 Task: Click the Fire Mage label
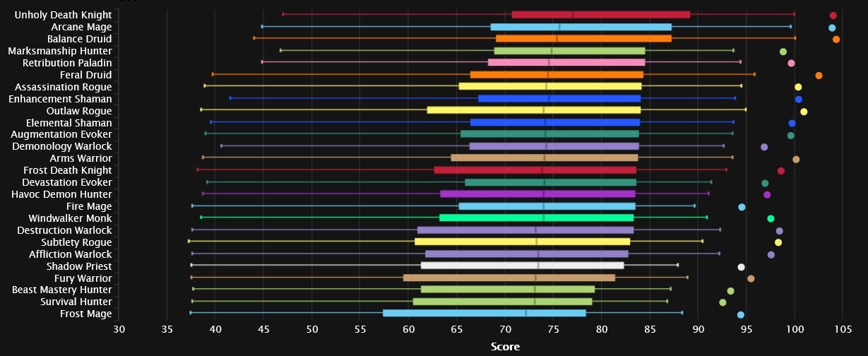point(87,206)
